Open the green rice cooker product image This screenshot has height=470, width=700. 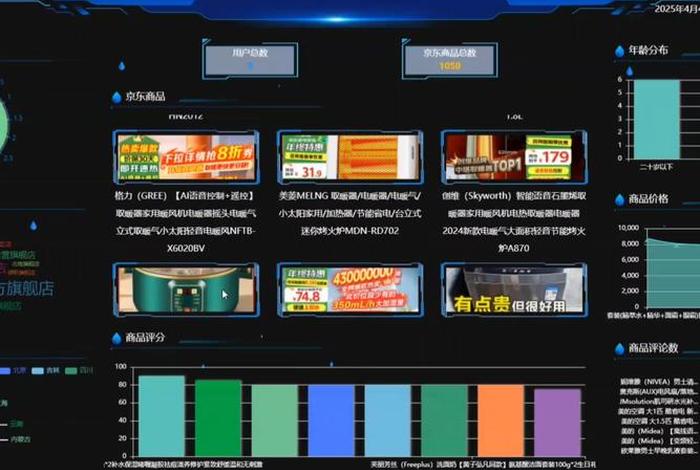pos(186,290)
